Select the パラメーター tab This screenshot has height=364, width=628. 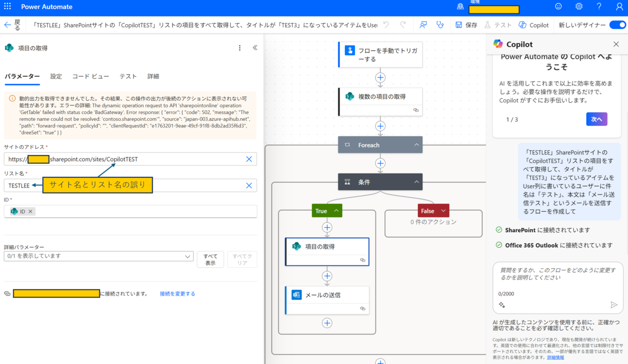tap(22, 76)
